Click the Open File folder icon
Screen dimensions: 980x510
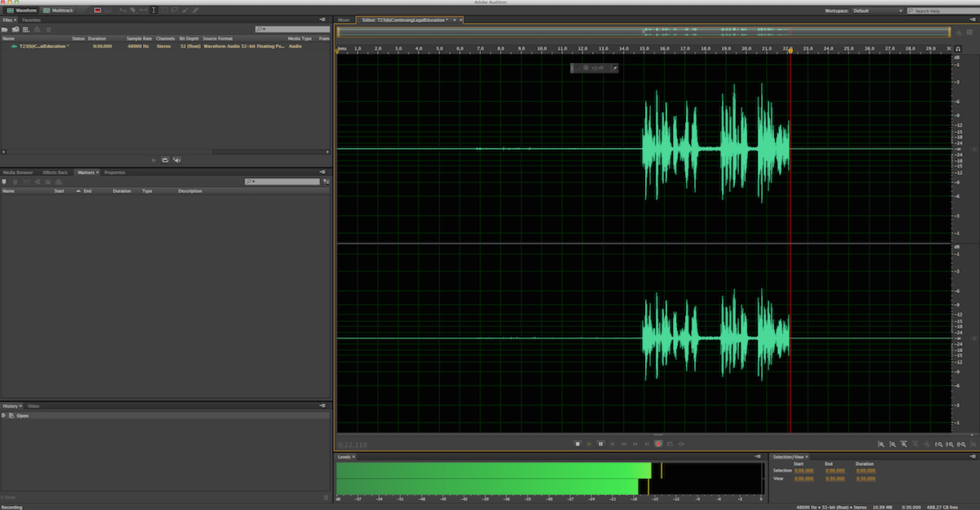tap(5, 29)
